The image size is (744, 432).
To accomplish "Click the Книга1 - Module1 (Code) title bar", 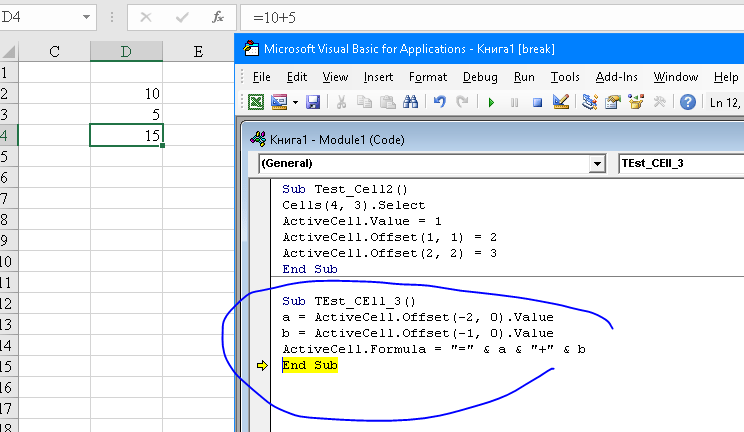I will click(493, 140).
